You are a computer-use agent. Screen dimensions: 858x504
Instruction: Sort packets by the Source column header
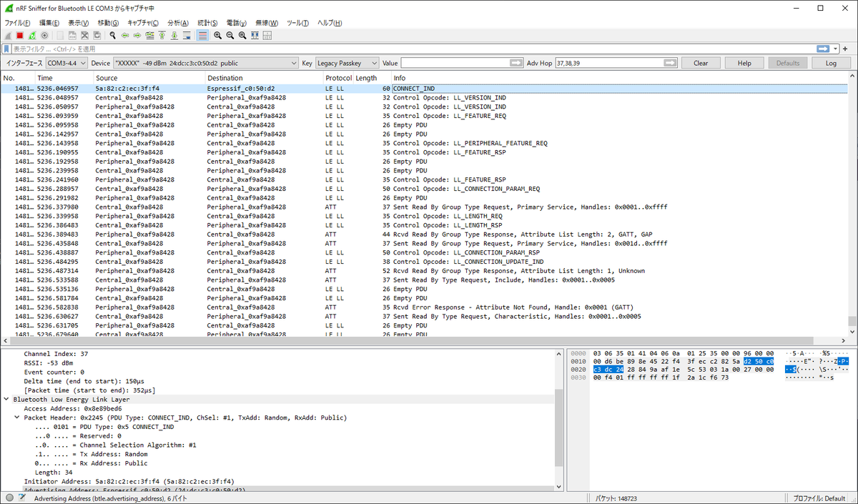click(149, 78)
